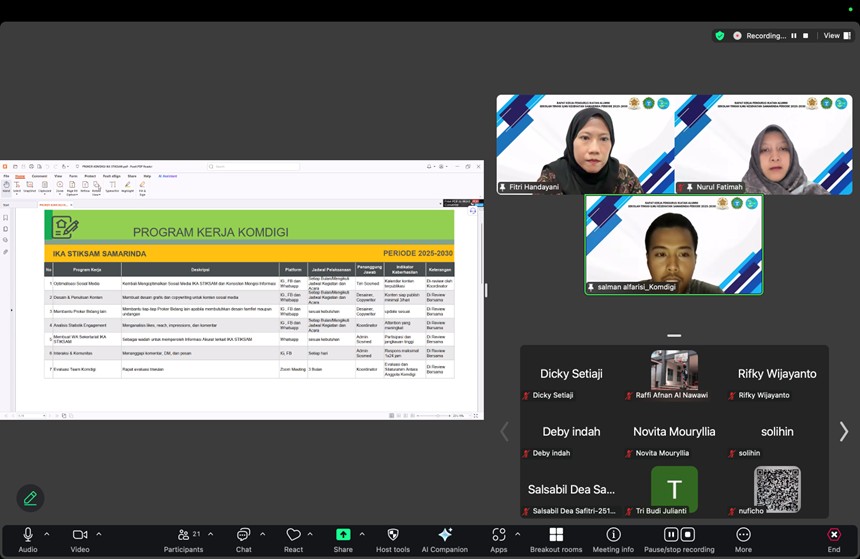This screenshot has height=559, width=860.
Task: Open the More options ellipsis icon
Action: point(743,535)
